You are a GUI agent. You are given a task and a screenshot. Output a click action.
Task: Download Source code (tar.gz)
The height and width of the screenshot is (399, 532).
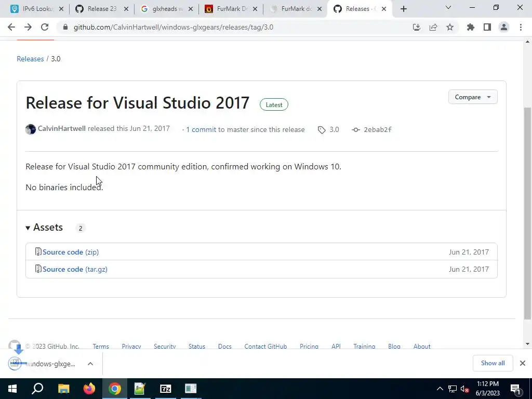(x=75, y=269)
